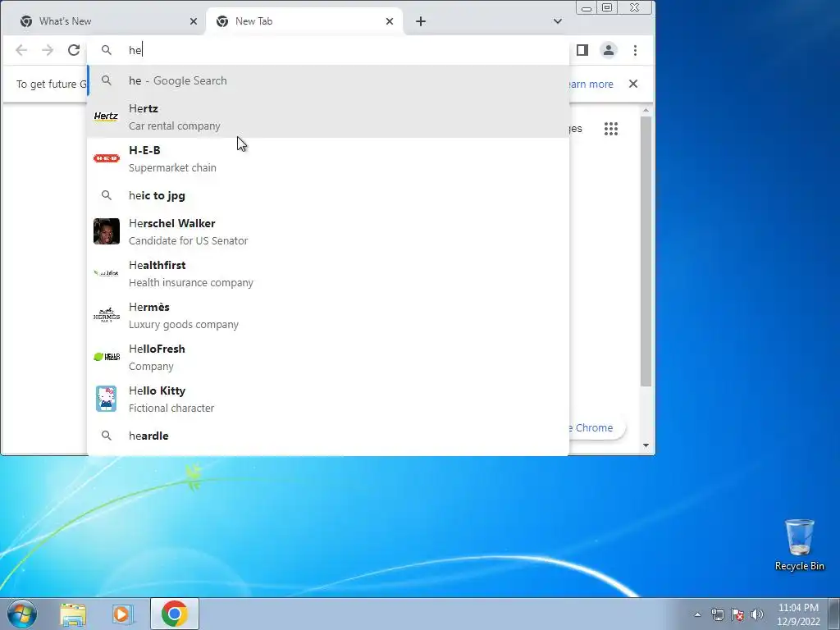Image resolution: width=840 pixels, height=630 pixels.
Task: Click the page scrollbar up arrow
Action: (646, 110)
